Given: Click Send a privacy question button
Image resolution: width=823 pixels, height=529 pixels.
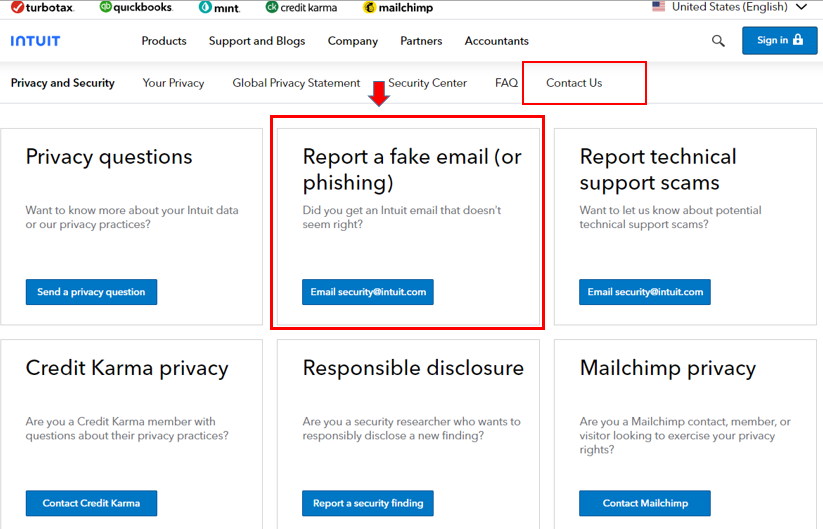Looking at the screenshot, I should (91, 292).
